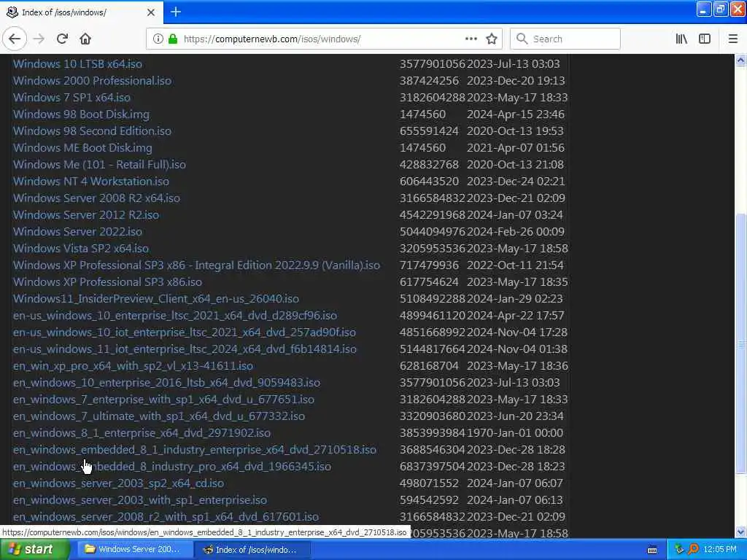Screen dimensions: 747x560
Task: Click Windows NT 4 Workstation.iso link
Action: 91,181
